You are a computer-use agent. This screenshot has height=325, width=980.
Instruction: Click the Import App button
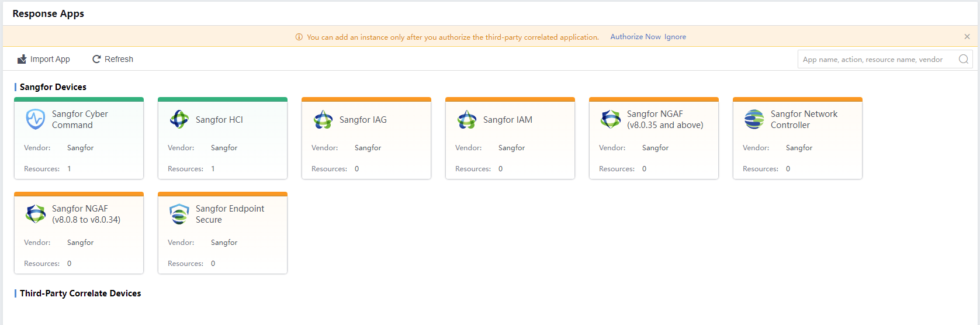tap(44, 59)
